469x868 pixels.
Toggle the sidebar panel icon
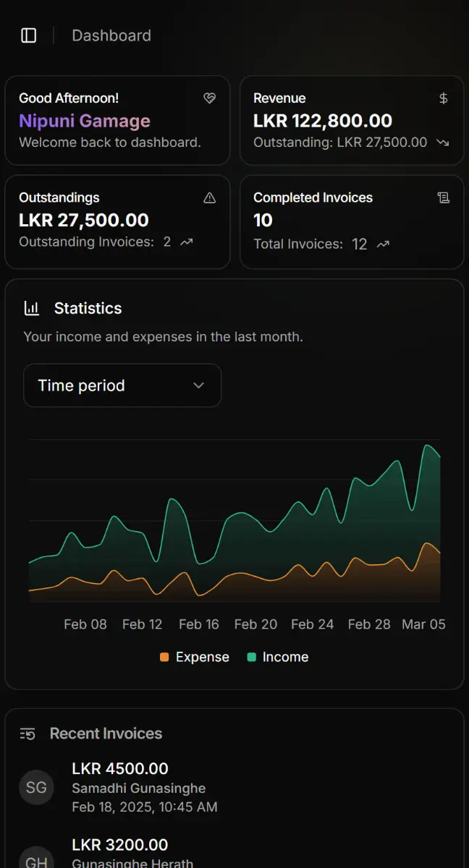[x=29, y=35]
